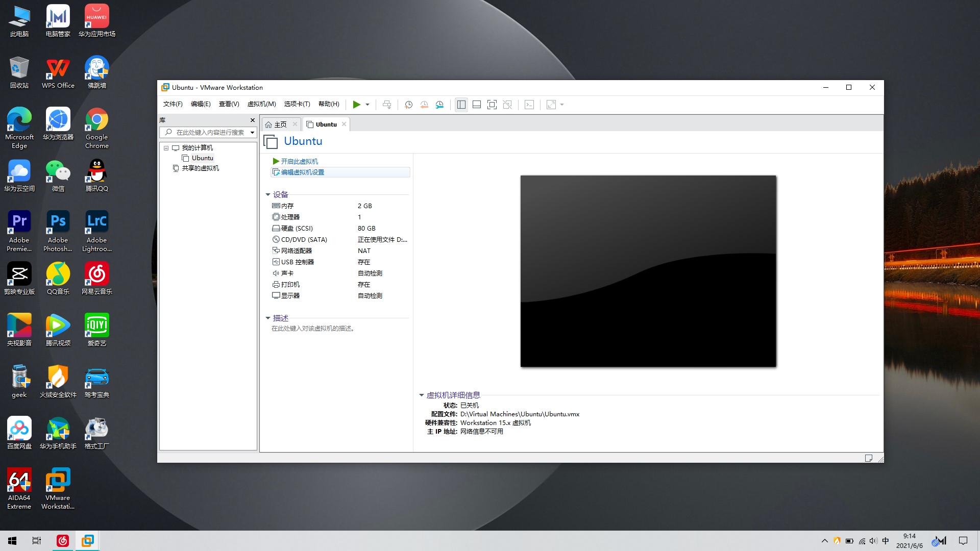Open the 虚拟机(M) menu
This screenshot has height=551, width=980.
click(261, 104)
